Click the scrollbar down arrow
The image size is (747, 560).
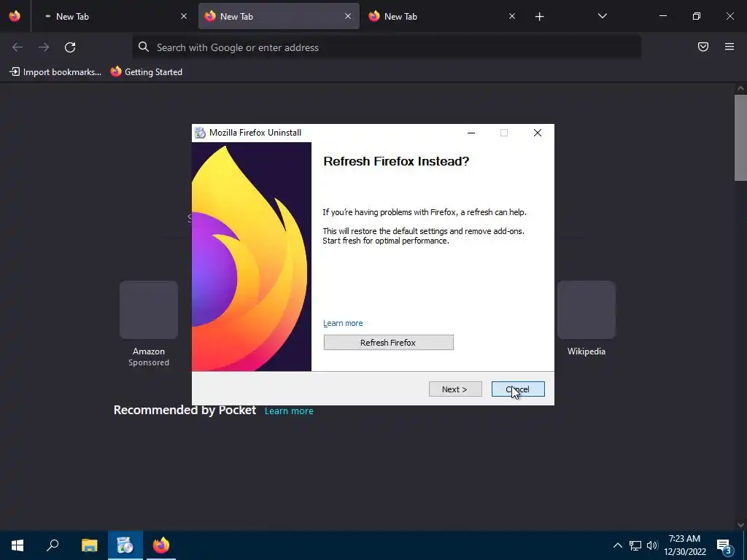pyautogui.click(x=740, y=525)
